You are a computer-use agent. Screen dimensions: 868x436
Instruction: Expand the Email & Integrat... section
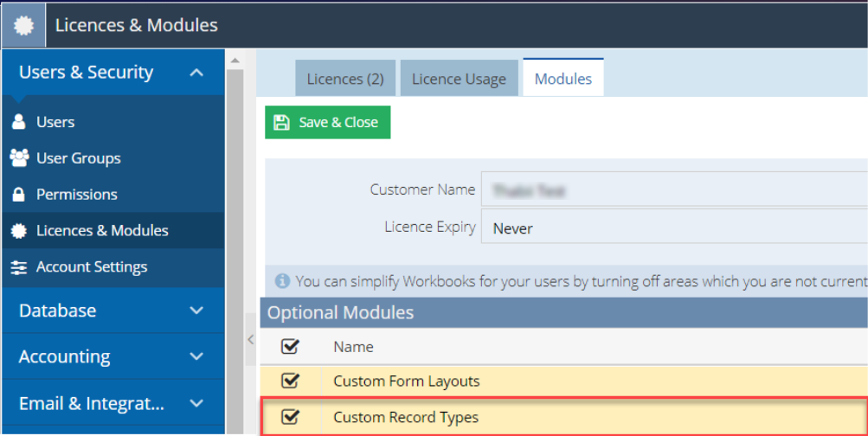[x=196, y=403]
